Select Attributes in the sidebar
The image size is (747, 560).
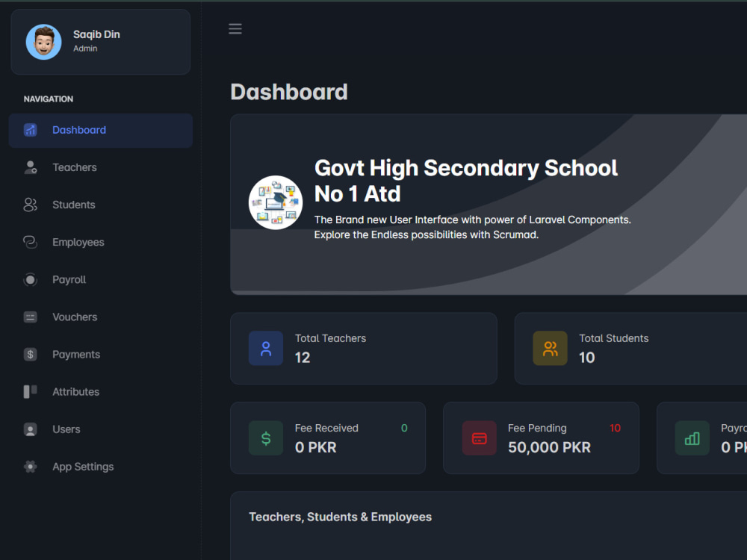coord(101,392)
